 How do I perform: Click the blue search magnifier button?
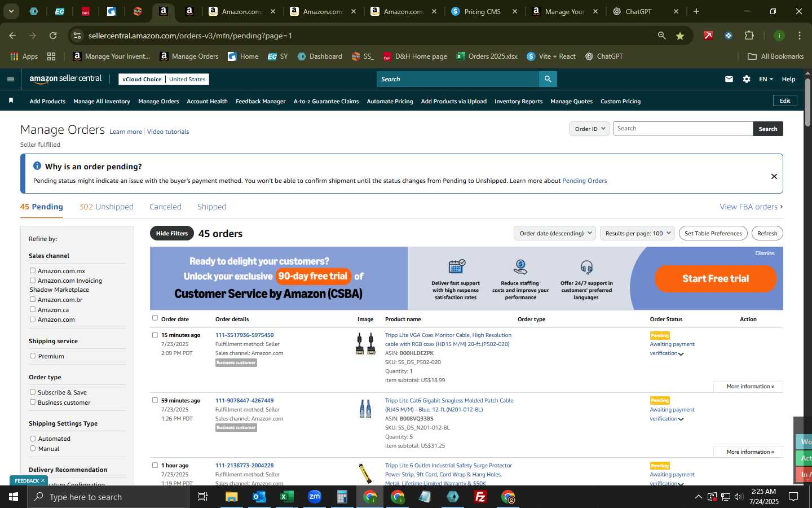pos(548,79)
